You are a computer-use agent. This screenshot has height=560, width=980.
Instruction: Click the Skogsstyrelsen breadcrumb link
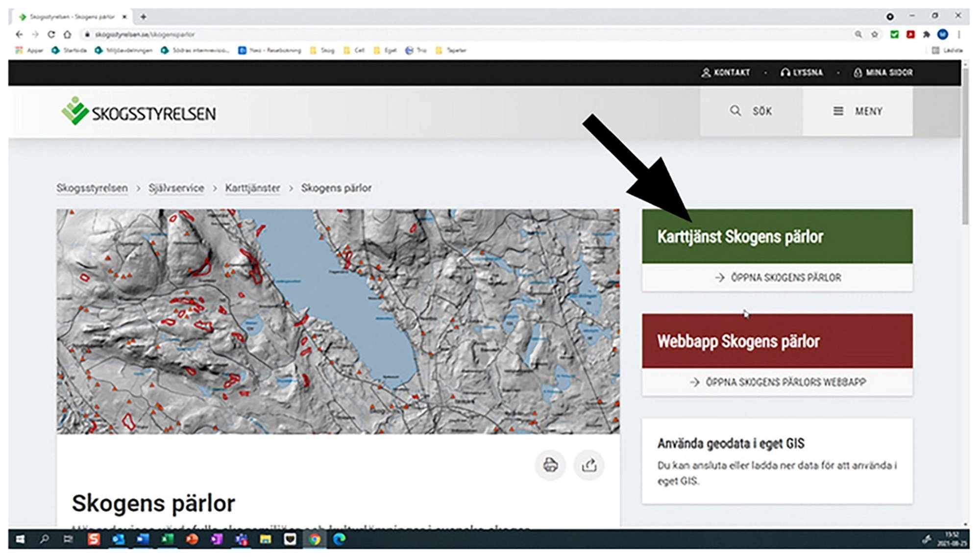tap(92, 188)
